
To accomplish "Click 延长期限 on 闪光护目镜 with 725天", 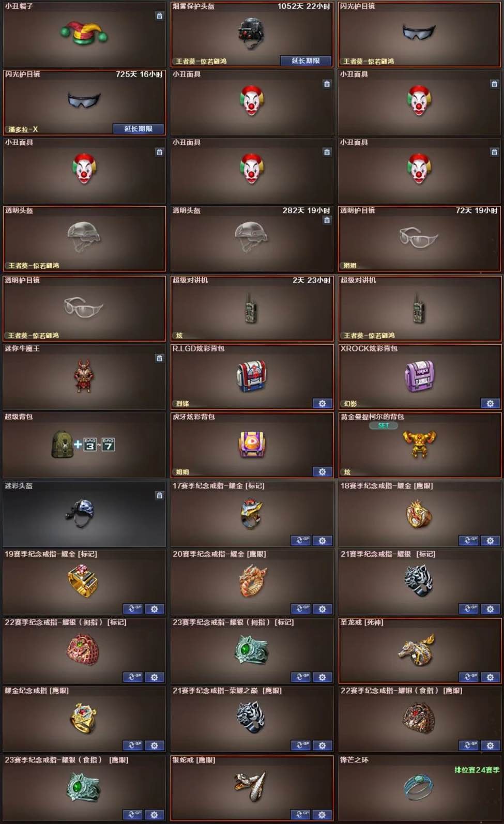I will click(138, 129).
